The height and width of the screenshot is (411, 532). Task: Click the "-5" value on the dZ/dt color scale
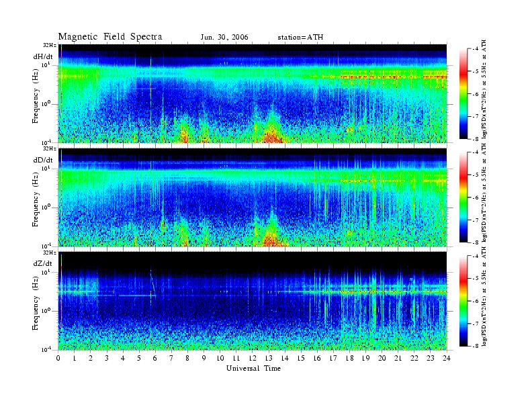click(476, 279)
